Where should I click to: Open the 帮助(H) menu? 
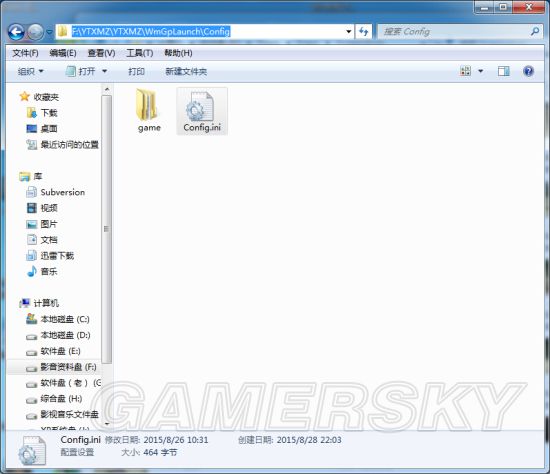tap(178, 53)
